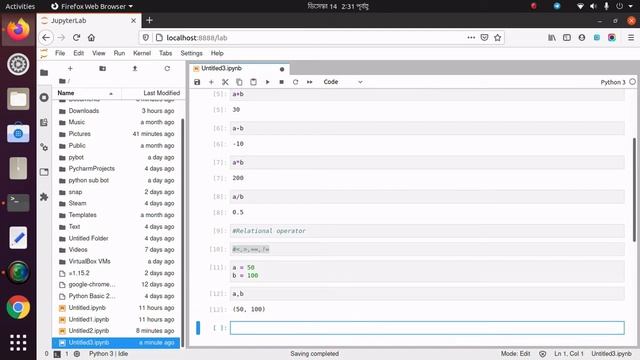Save the notebook with the floppy disk icon

pyautogui.click(x=197, y=82)
